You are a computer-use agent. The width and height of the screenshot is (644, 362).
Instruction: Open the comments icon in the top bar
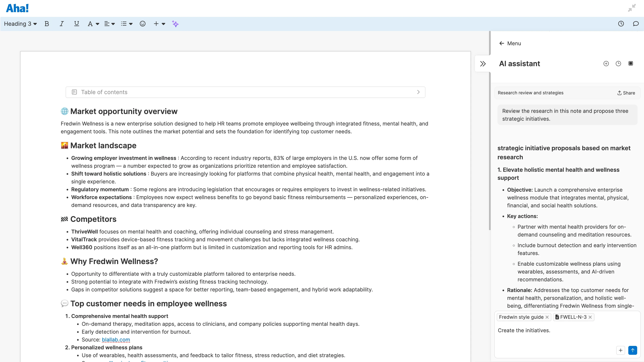coord(636,24)
